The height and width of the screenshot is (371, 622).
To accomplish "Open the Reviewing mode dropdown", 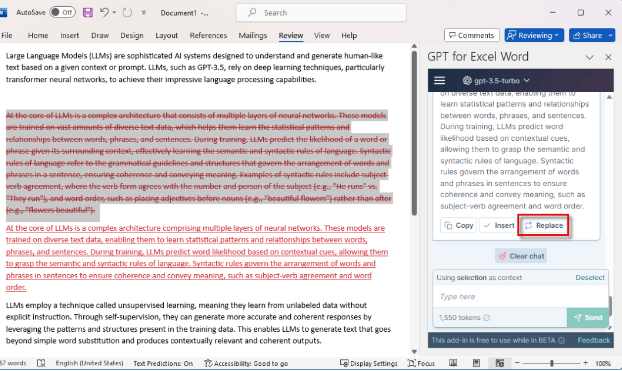I will pyautogui.click(x=534, y=35).
